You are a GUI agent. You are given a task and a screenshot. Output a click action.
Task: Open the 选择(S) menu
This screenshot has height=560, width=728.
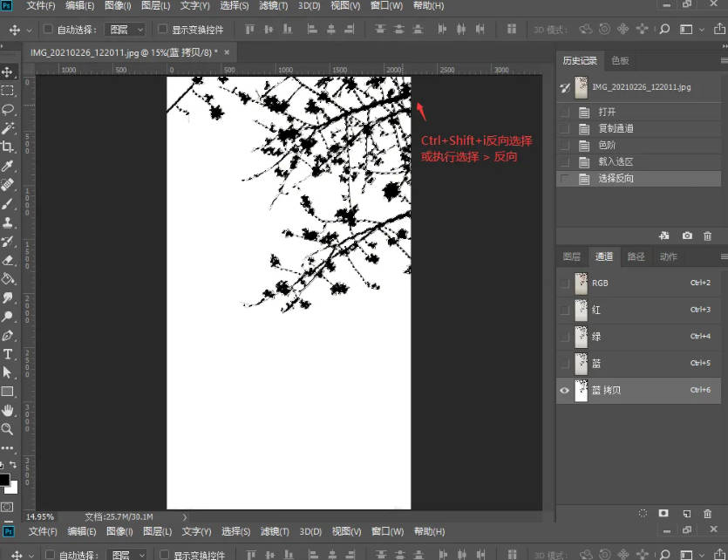[x=235, y=5]
